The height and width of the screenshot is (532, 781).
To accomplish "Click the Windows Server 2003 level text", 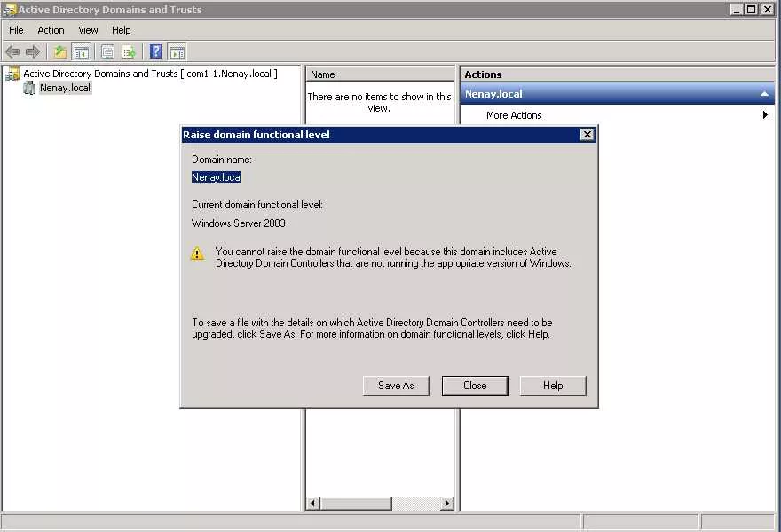I will point(239,223).
